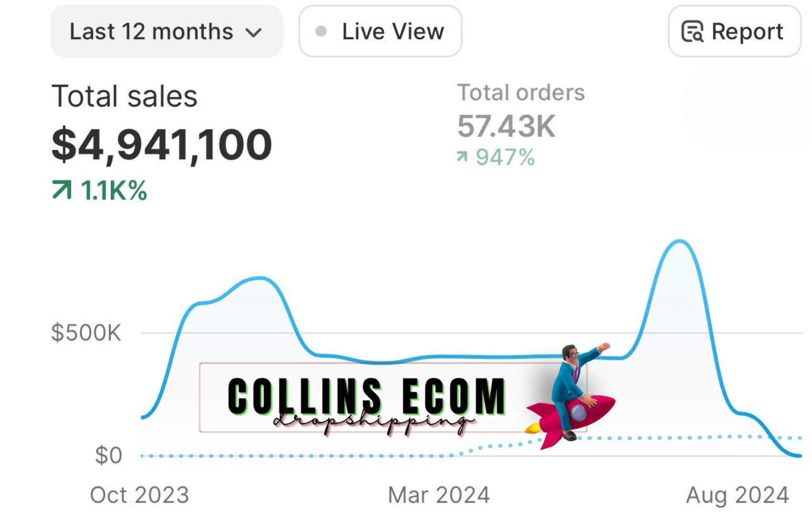
Task: Select the Total orders metric heading
Action: 521,93
